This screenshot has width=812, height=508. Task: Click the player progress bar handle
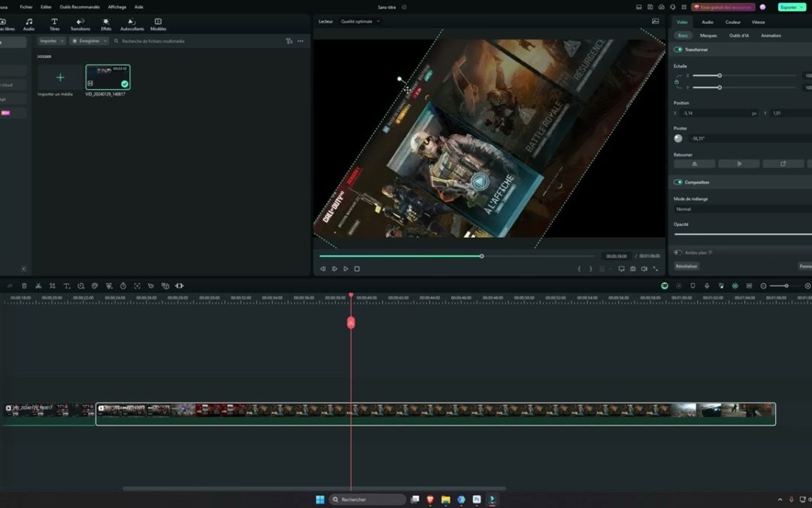(482, 256)
